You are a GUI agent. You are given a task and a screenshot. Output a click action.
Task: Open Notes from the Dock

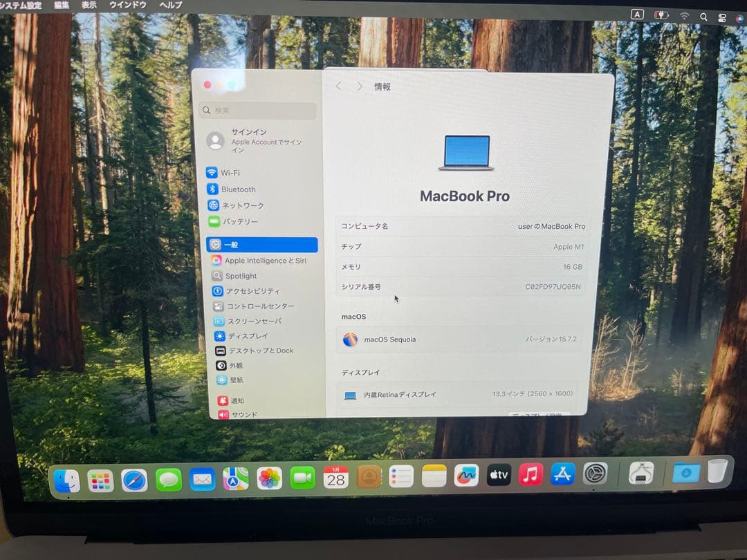[x=434, y=476]
